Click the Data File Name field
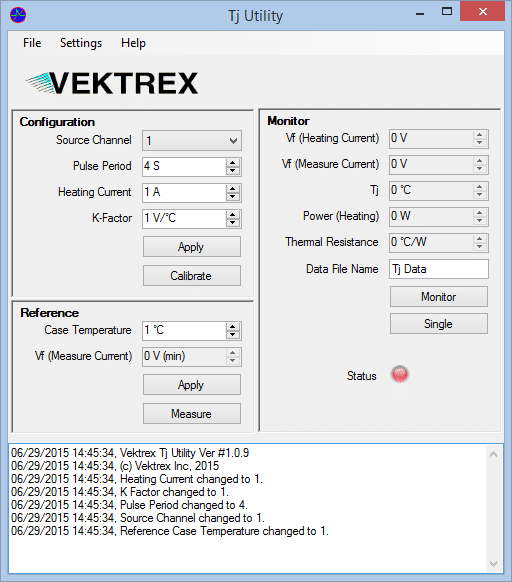This screenshot has height=582, width=512. [439, 269]
